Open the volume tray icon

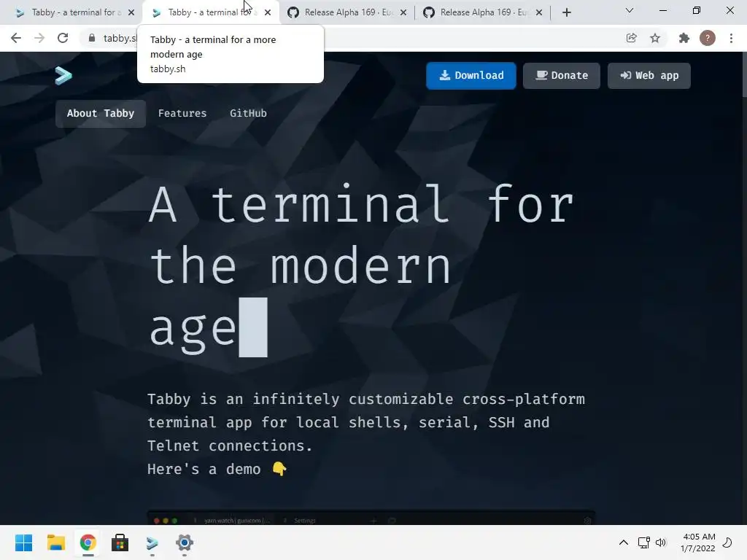(661, 542)
